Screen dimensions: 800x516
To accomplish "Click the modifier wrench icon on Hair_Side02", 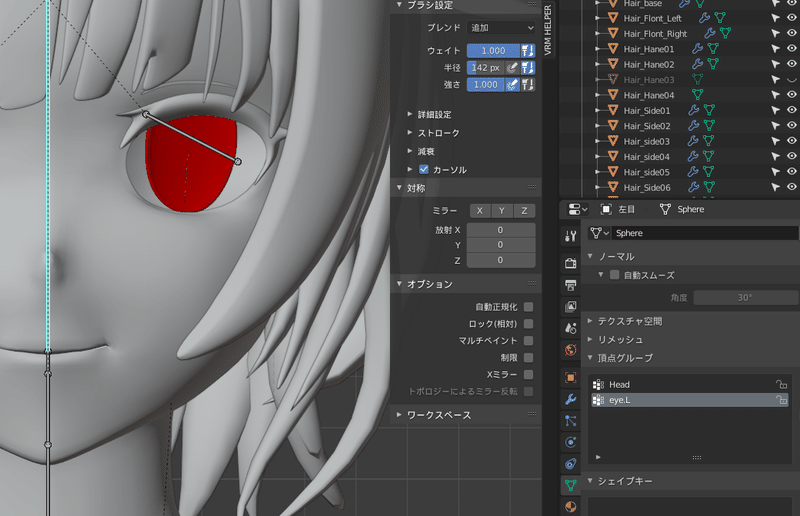I will coord(693,126).
